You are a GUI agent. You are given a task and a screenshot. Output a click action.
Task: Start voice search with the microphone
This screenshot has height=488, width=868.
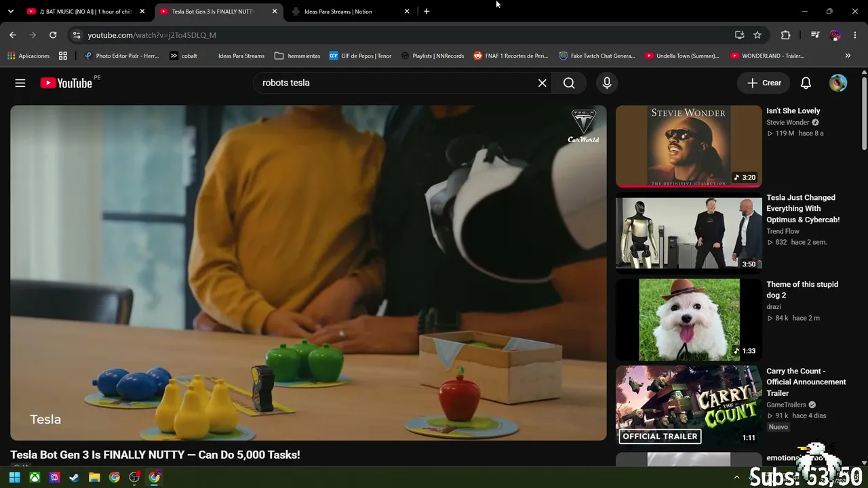point(607,83)
